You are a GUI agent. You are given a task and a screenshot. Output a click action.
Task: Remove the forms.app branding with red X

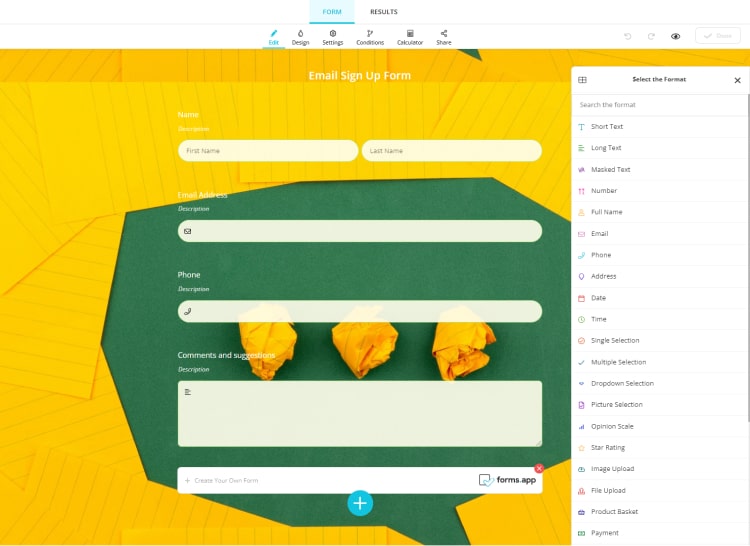pyautogui.click(x=539, y=468)
